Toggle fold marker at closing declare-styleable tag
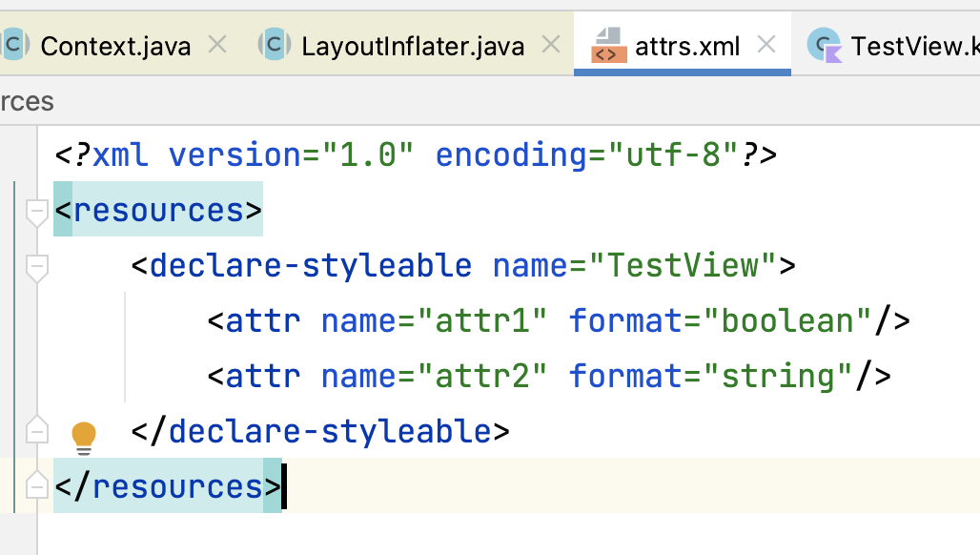Image resolution: width=980 pixels, height=555 pixels. click(37, 431)
